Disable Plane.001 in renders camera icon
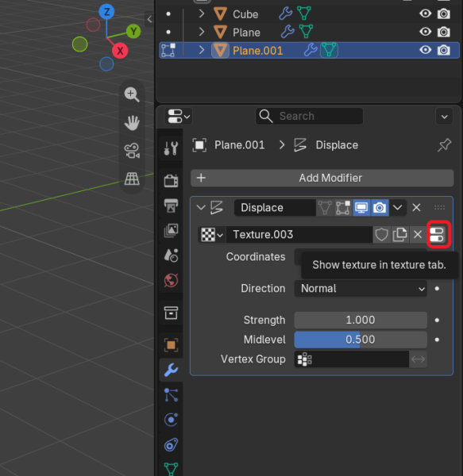Image resolution: width=463 pixels, height=476 pixels. (x=444, y=50)
